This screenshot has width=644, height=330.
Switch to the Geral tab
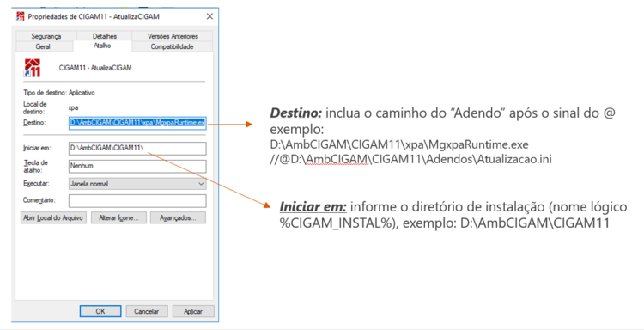pyautogui.click(x=43, y=46)
